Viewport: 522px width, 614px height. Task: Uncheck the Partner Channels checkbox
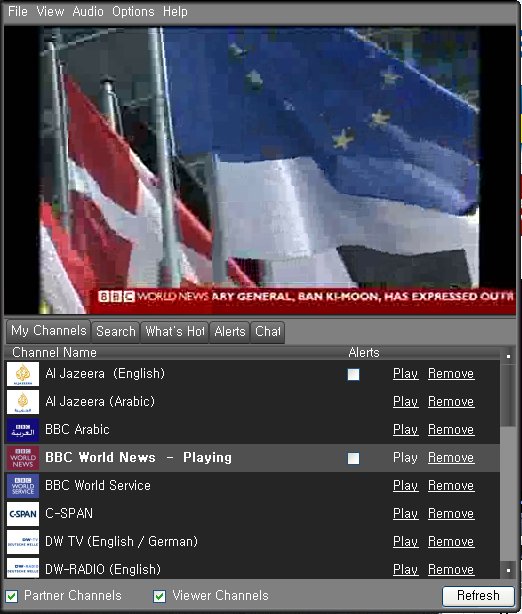point(12,596)
